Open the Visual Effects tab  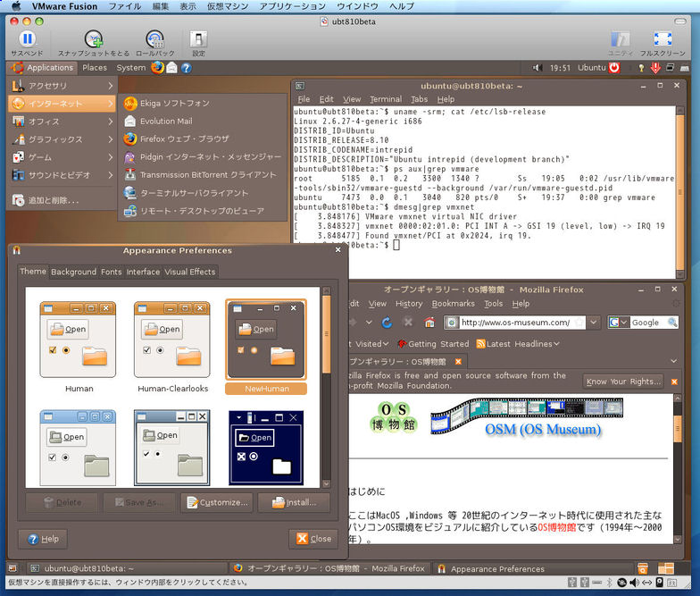[189, 272]
